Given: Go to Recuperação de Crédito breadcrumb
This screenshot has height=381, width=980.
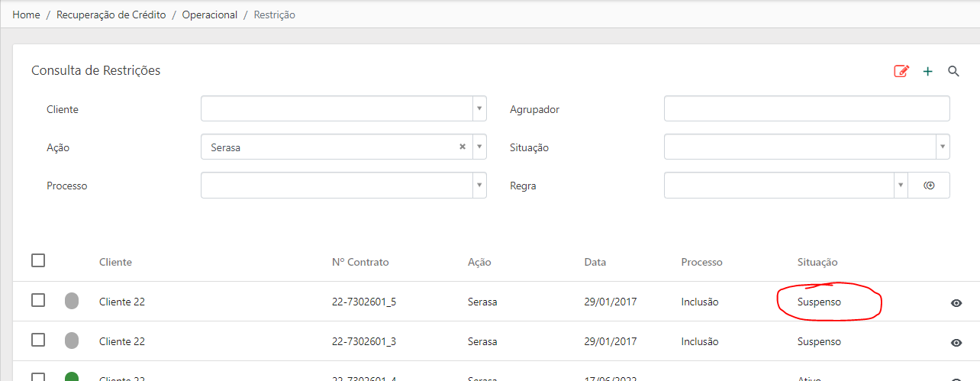Looking at the screenshot, I should point(111,15).
